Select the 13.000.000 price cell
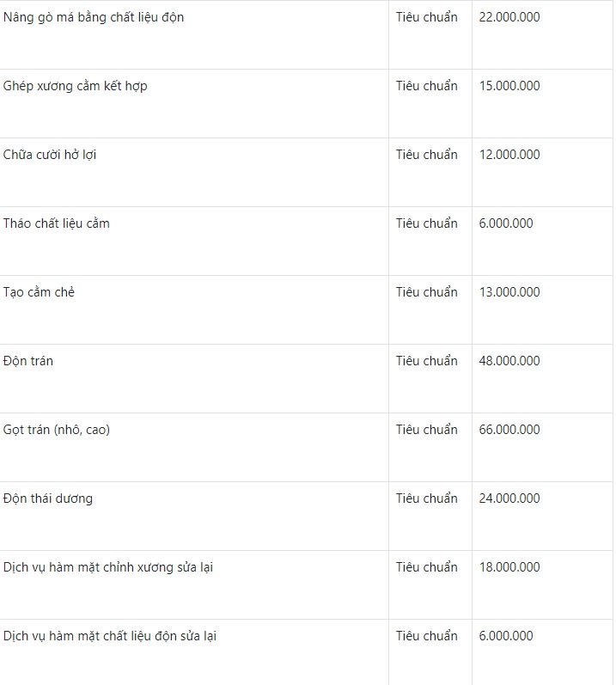The width and height of the screenshot is (616, 685). (x=509, y=292)
